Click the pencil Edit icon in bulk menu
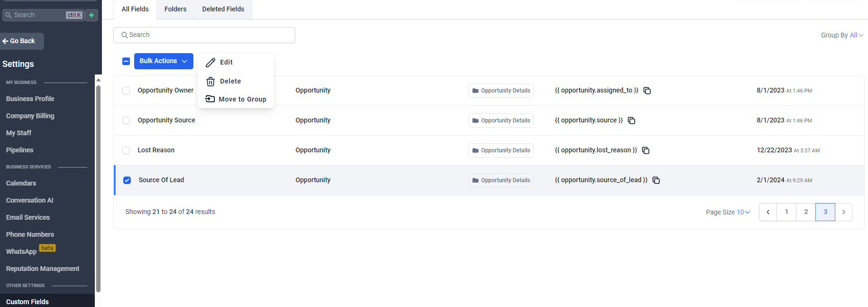The image size is (868, 307). pos(210,63)
